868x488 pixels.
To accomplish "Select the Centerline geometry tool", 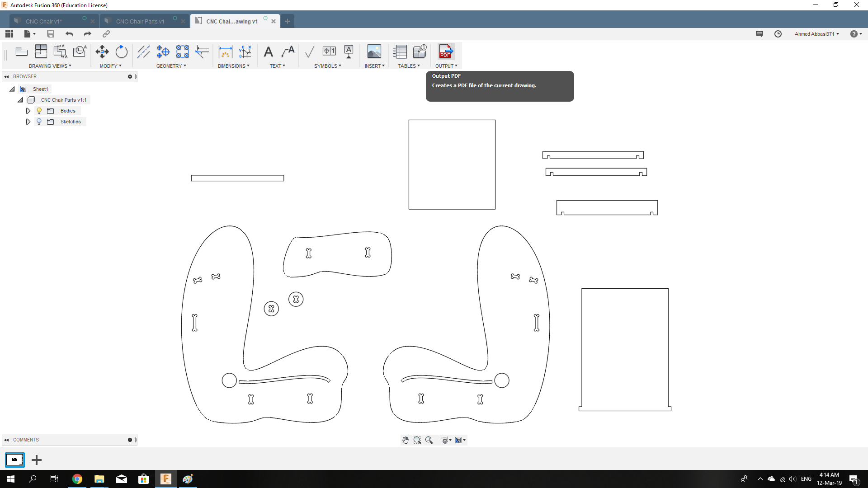I will pos(143,52).
